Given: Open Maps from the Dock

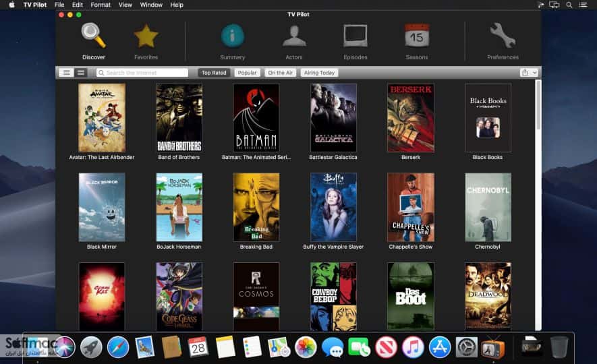Looking at the screenshot, I should [279, 347].
